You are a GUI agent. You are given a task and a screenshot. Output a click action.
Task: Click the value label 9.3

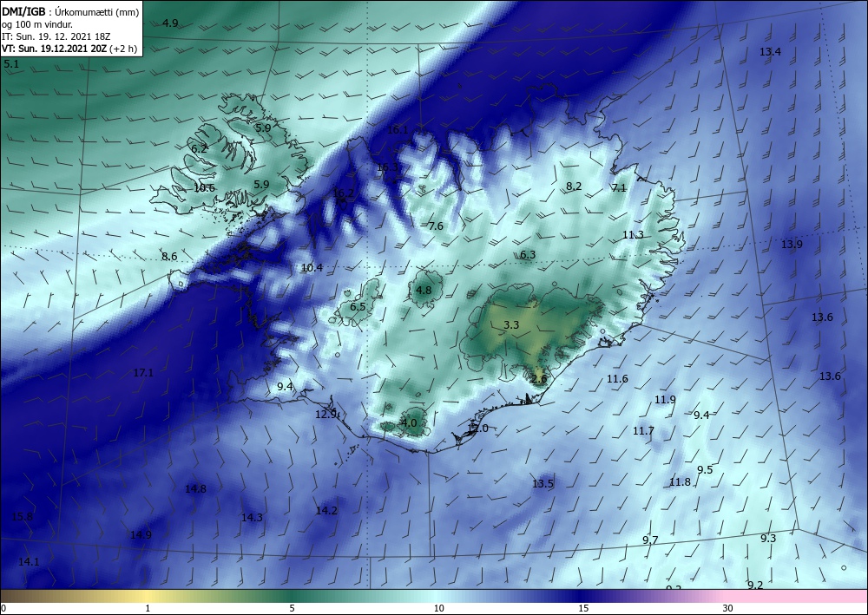pyautogui.click(x=768, y=540)
